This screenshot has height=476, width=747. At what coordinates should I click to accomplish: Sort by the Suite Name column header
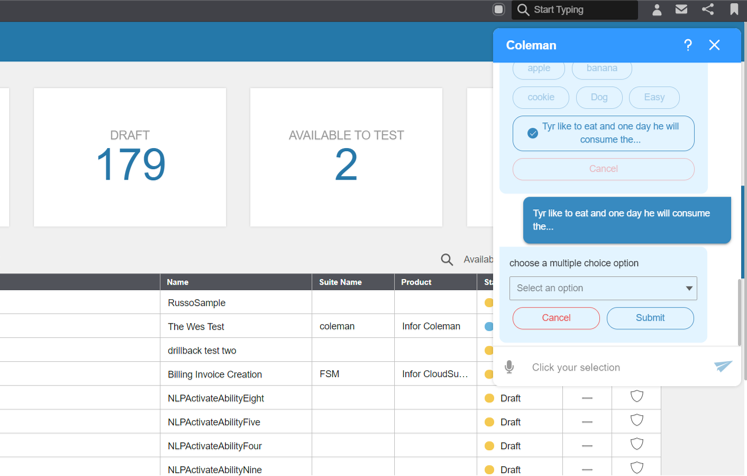(353, 282)
